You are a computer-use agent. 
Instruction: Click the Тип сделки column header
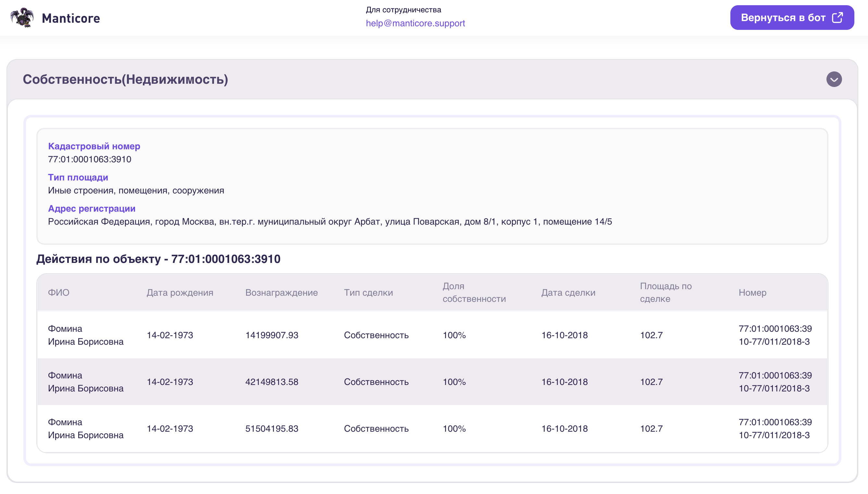(x=368, y=292)
